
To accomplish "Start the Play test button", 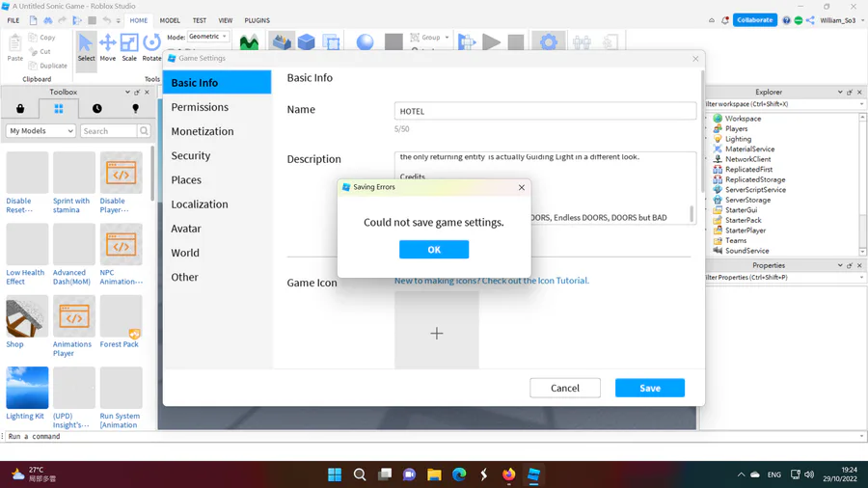I will [x=491, y=42].
